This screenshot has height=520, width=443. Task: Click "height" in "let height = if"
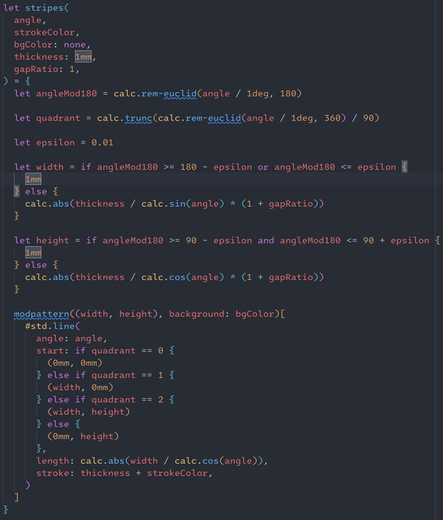[x=52, y=240]
